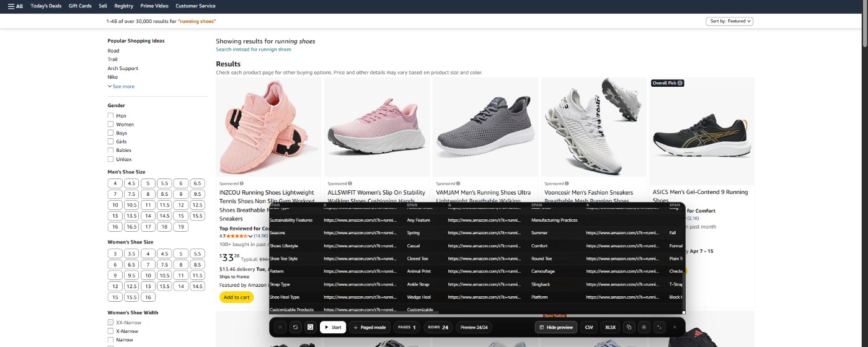This screenshot has width=868, height=347.
Task: Open scraper settings gear icon
Action: click(x=644, y=327)
